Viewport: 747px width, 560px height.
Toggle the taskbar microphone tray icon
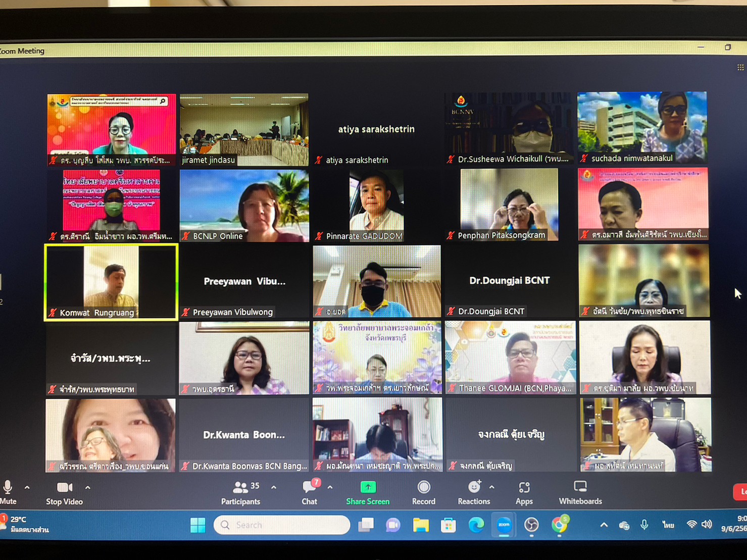644,525
